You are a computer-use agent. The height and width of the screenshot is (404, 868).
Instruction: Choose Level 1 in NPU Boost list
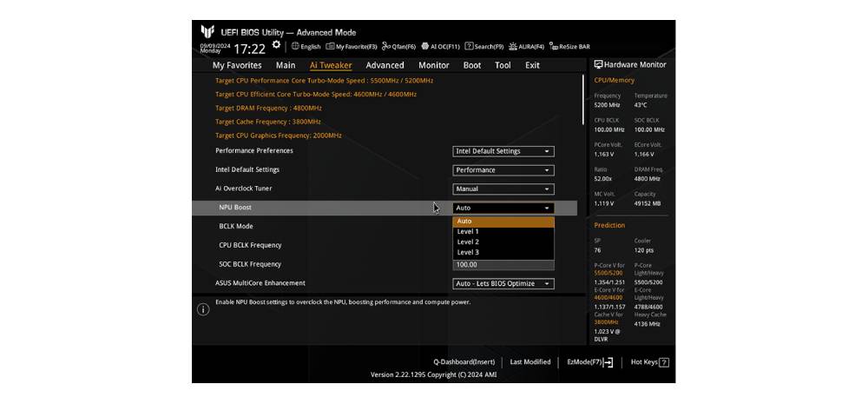(503, 232)
